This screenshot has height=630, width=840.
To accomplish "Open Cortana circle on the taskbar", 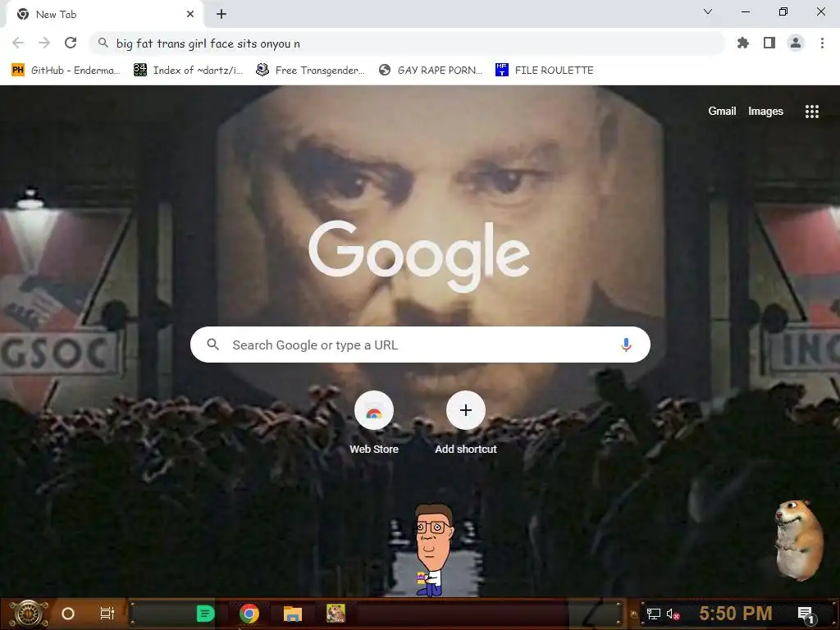I will coord(68,614).
